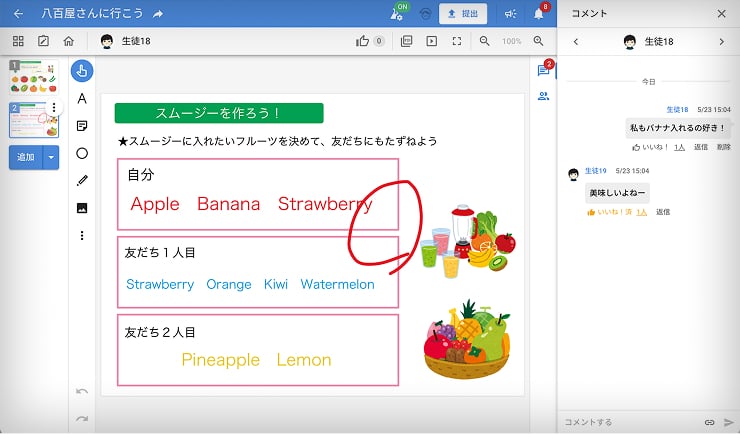The image size is (740, 434).
Task: Open the insert image tool
Action: pyautogui.click(x=82, y=208)
